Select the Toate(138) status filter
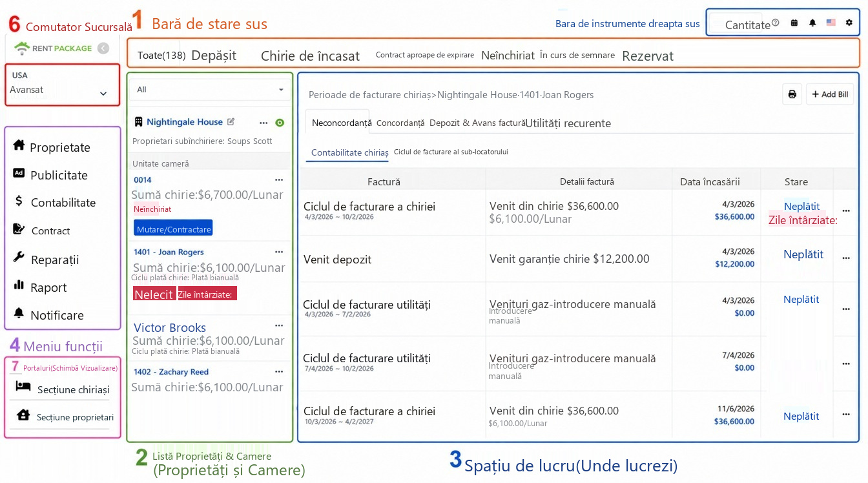 161,56
